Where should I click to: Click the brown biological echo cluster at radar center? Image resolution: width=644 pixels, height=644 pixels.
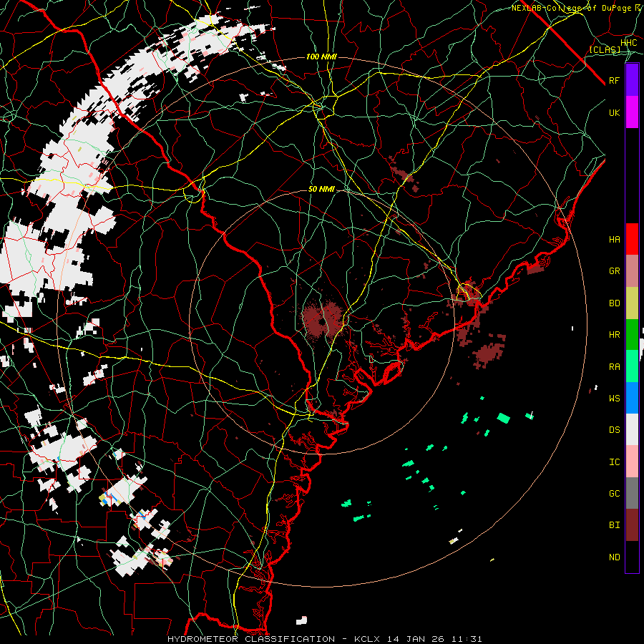(323, 321)
